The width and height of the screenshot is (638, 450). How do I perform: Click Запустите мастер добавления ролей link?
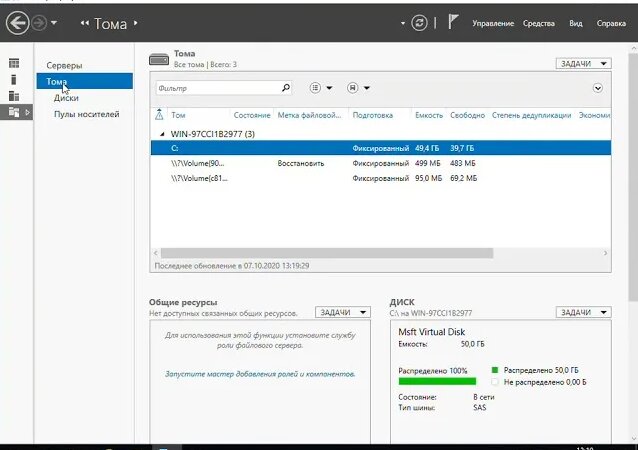(x=260, y=374)
